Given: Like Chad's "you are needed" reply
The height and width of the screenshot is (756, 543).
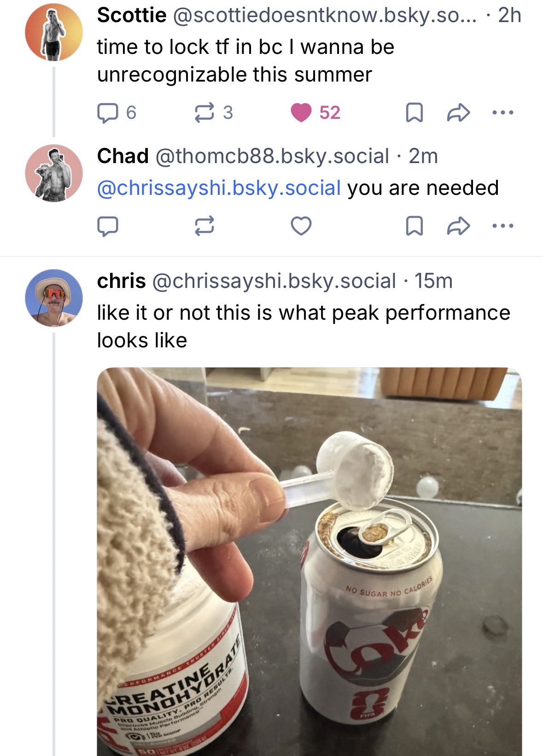Looking at the screenshot, I should (301, 226).
